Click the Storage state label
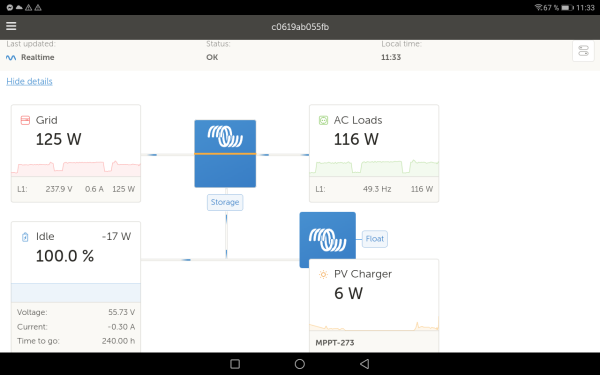The height and width of the screenshot is (375, 600). (x=225, y=202)
